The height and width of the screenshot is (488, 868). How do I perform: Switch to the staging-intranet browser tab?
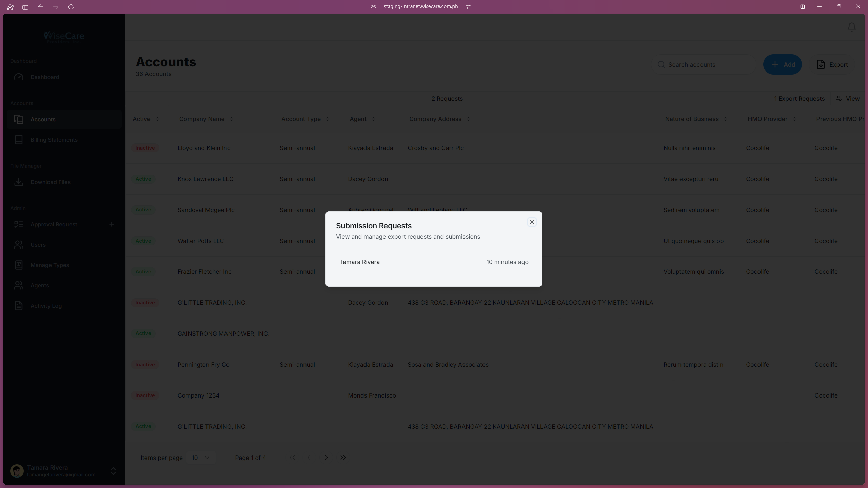point(420,6)
